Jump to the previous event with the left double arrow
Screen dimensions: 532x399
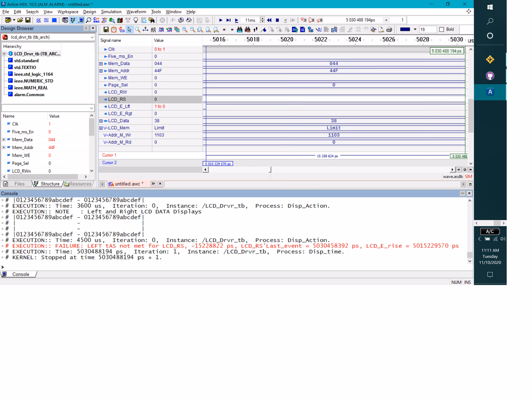[224, 29]
